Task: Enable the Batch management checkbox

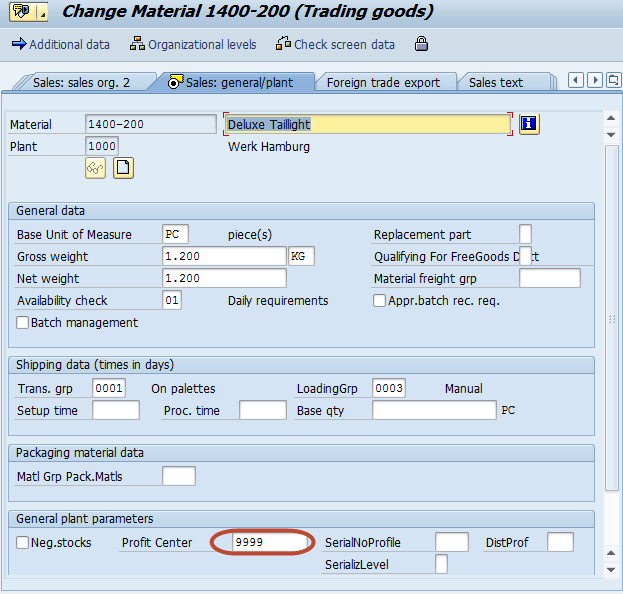Action: [x=23, y=323]
